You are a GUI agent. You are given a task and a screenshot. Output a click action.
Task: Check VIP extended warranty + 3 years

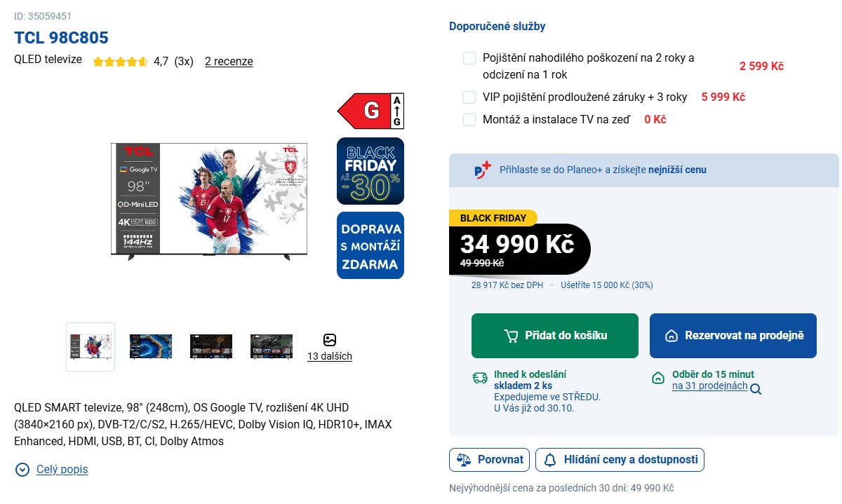click(469, 97)
